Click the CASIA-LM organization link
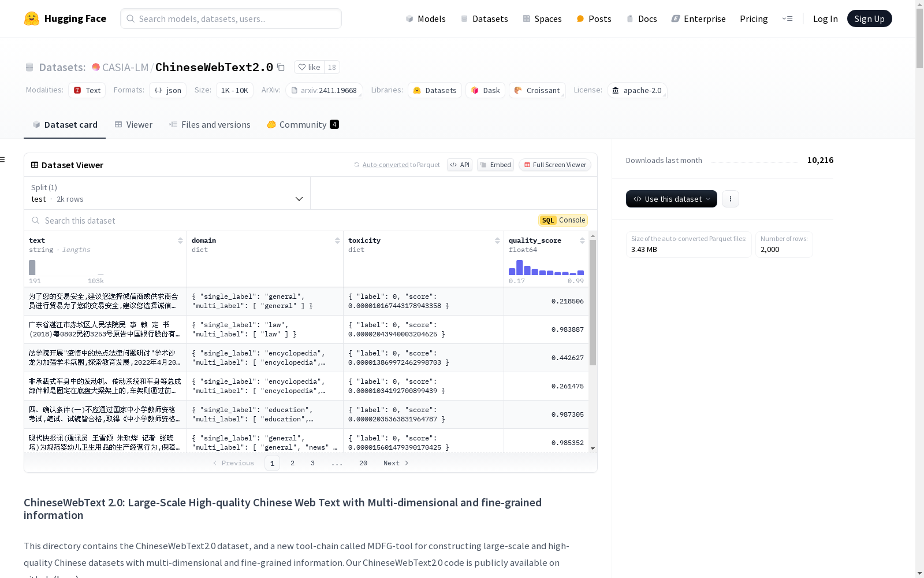924x578 pixels. (x=125, y=67)
